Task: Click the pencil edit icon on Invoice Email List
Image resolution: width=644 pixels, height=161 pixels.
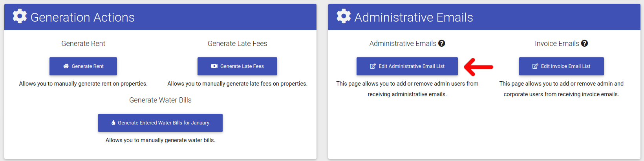Action: tap(535, 66)
